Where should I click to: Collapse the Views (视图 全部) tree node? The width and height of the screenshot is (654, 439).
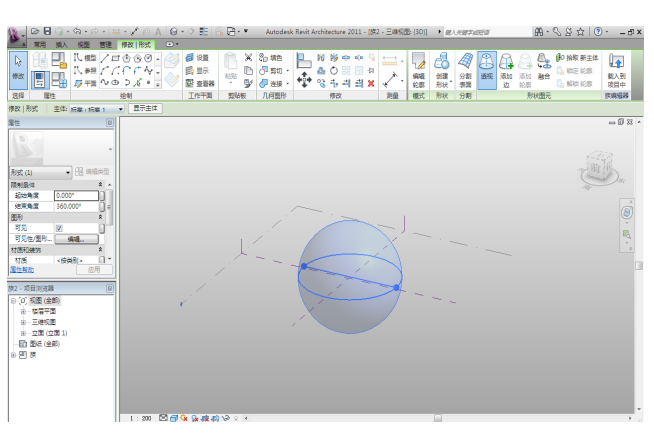click(x=13, y=300)
